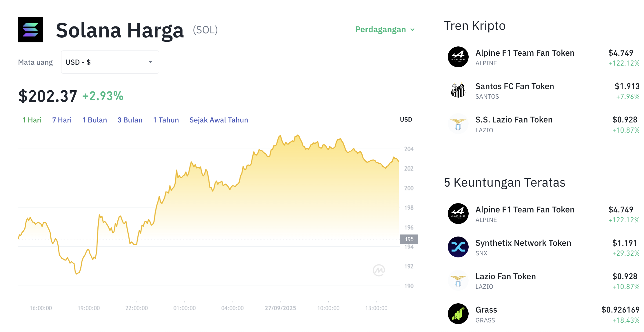The image size is (644, 332).
Task: Open the USD currency selector
Action: point(110,62)
